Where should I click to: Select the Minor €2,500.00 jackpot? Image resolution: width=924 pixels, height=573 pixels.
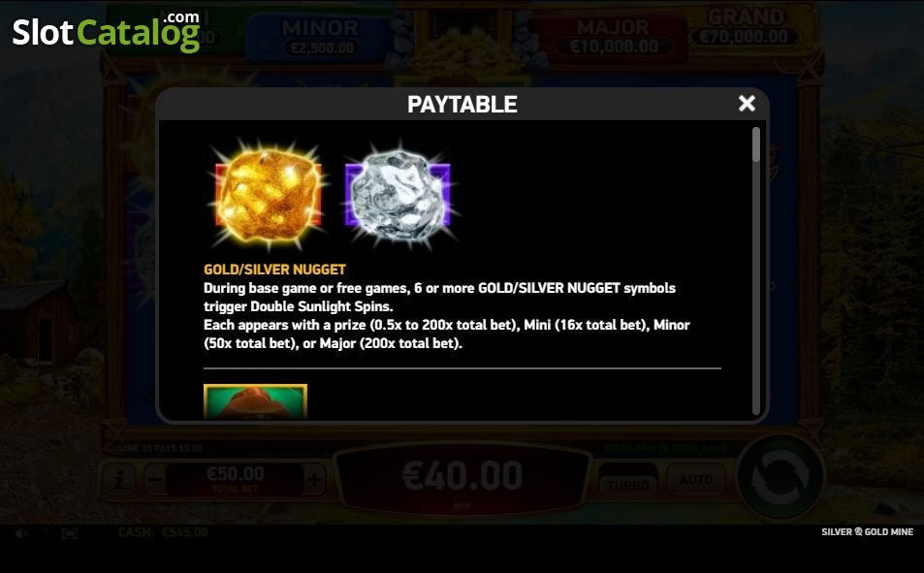[321, 37]
